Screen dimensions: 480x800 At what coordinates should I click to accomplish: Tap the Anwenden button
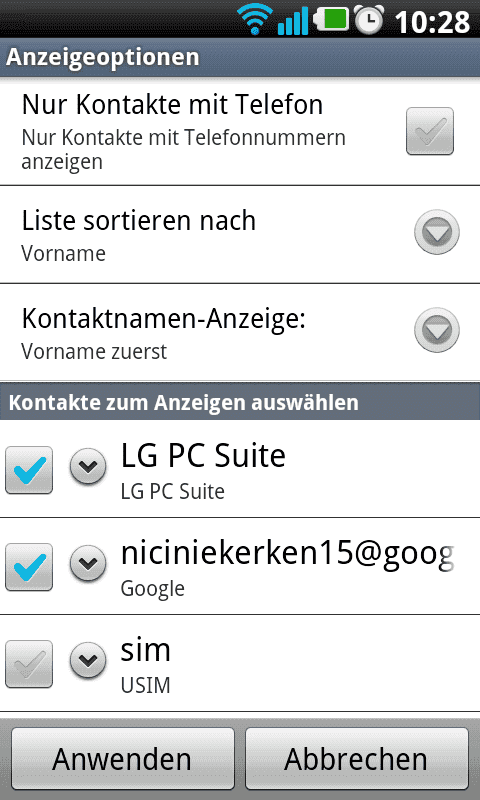coord(122,758)
